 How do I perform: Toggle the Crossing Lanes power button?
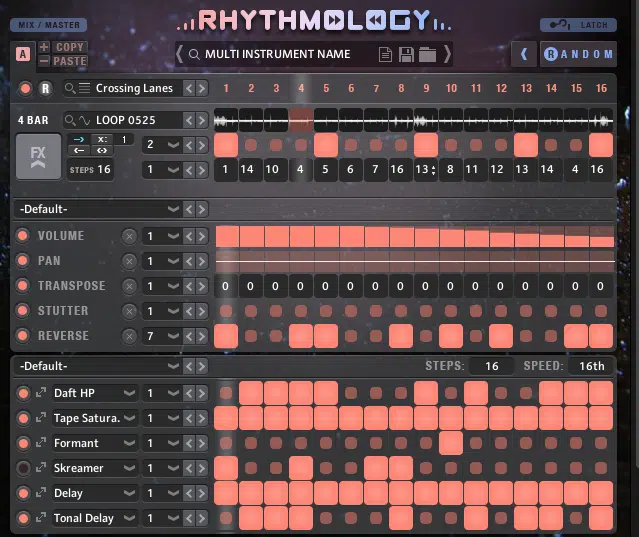click(25, 88)
